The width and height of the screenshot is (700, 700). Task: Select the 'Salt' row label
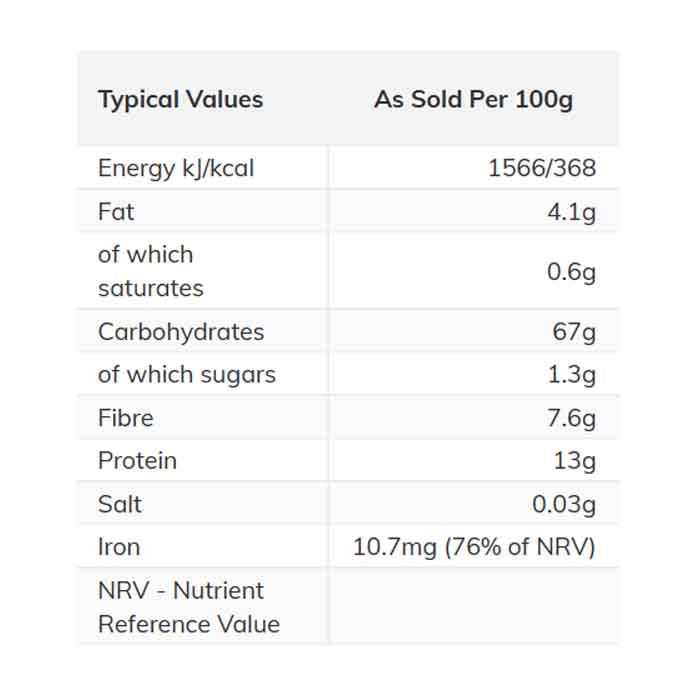click(120, 504)
